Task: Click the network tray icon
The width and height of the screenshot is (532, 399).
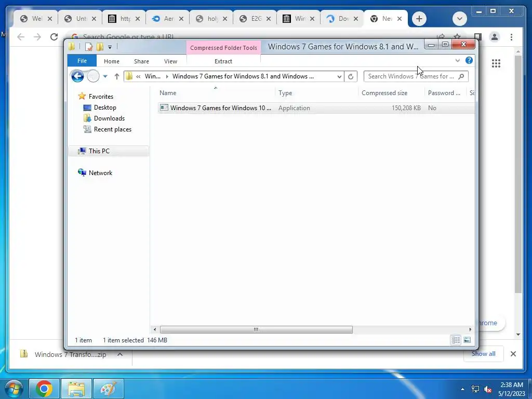Action: coord(475,389)
